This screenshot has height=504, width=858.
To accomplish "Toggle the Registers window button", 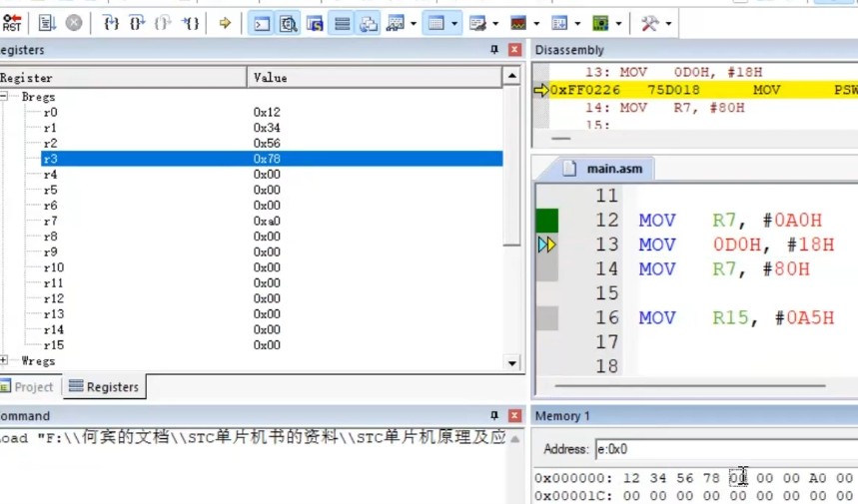I will coord(342,22).
